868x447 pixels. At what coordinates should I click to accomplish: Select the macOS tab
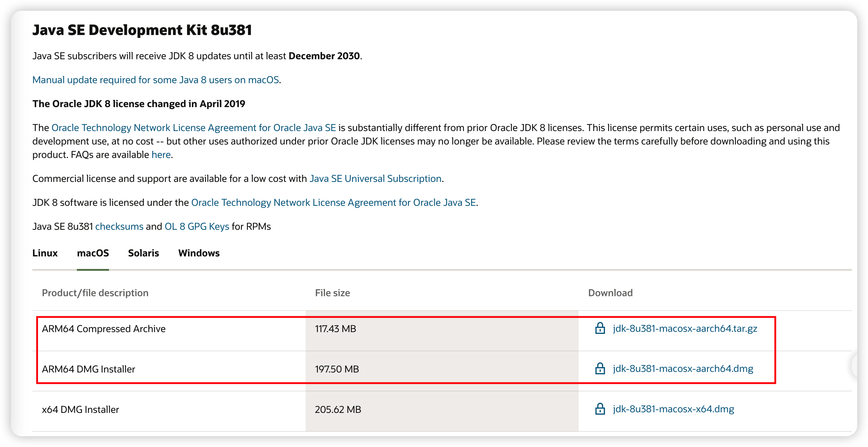(93, 253)
